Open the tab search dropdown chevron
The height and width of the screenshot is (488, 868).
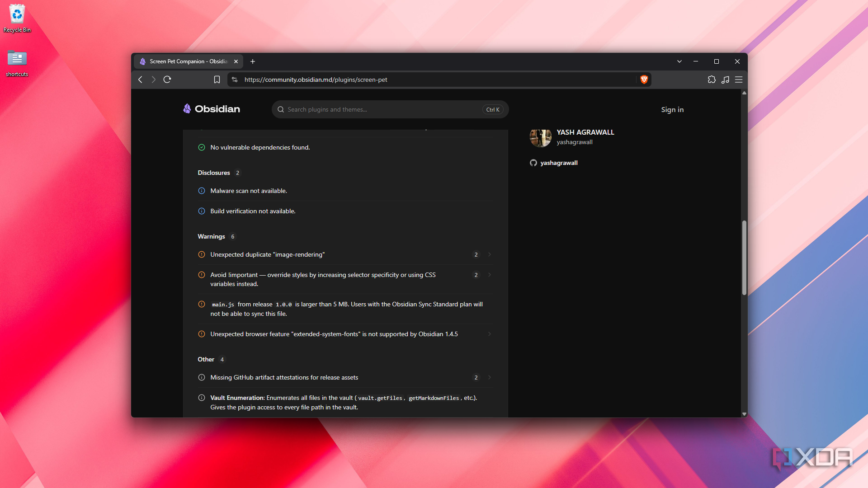point(679,61)
